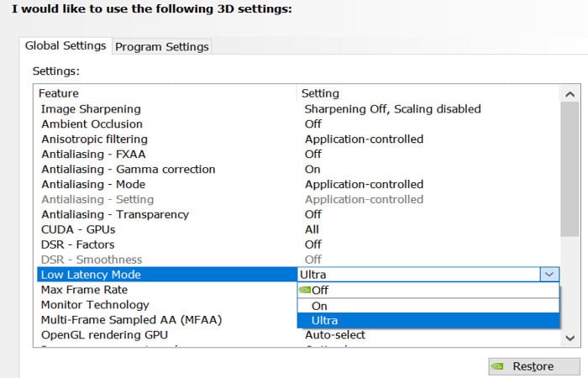The width and height of the screenshot is (588, 378).
Task: Click the NVIDIA logo icon on Restore
Action: pyautogui.click(x=497, y=366)
